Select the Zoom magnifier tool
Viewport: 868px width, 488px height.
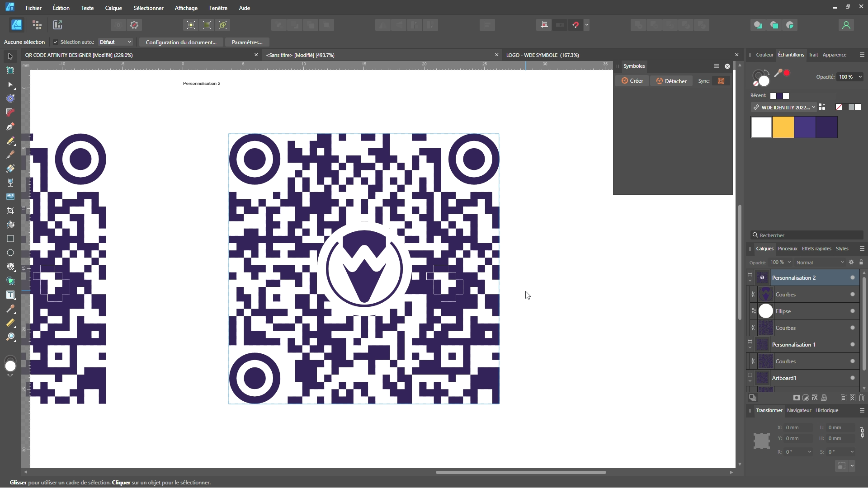[x=10, y=337]
